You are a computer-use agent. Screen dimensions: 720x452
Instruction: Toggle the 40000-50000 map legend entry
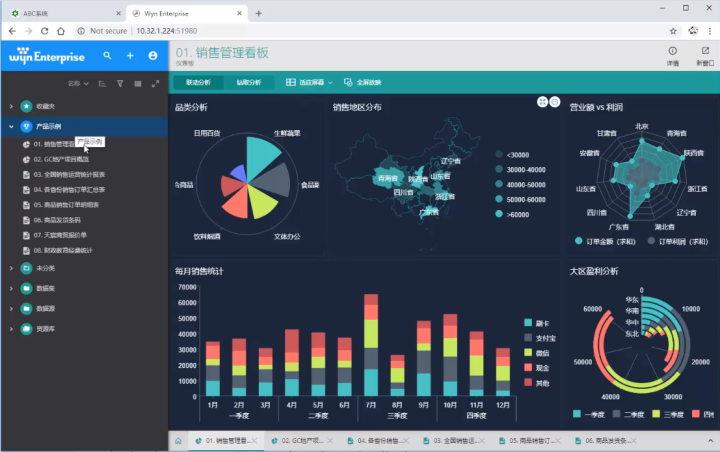(x=520, y=185)
